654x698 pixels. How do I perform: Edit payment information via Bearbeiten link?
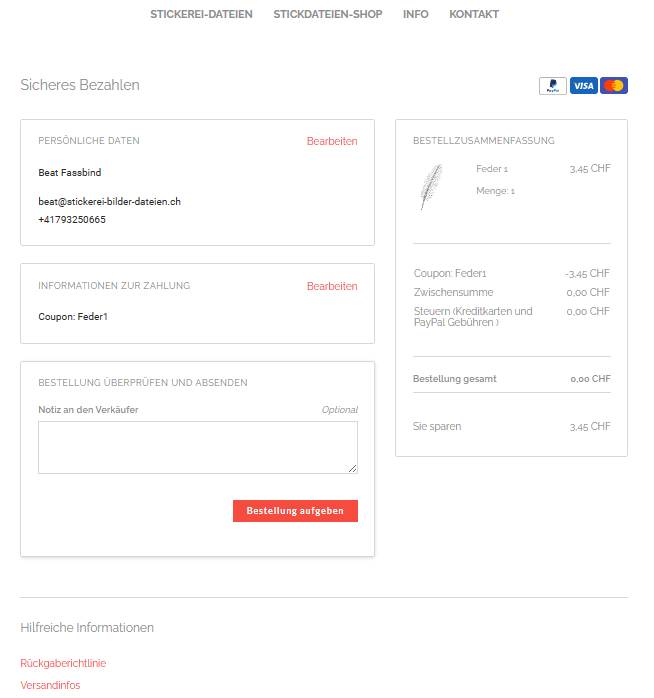pos(332,286)
